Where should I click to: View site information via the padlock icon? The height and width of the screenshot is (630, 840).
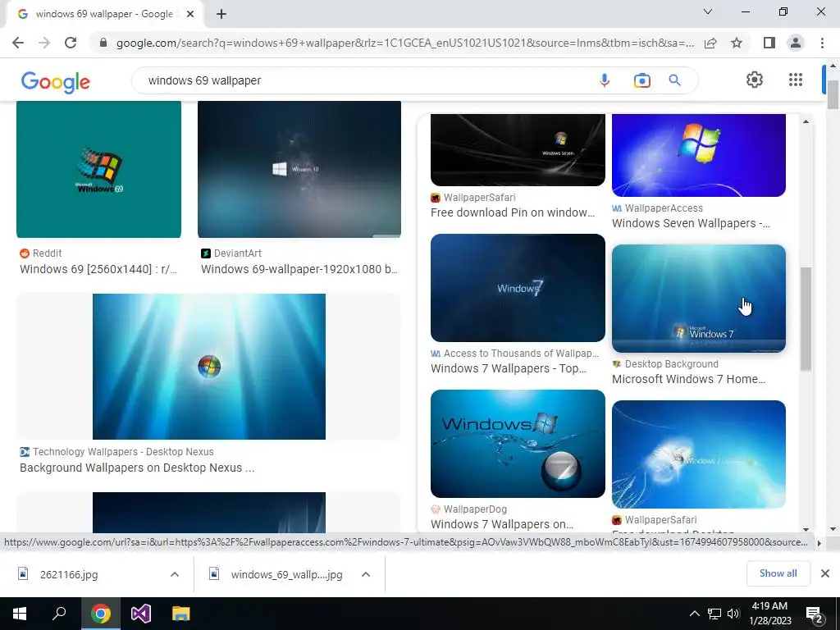coord(103,43)
